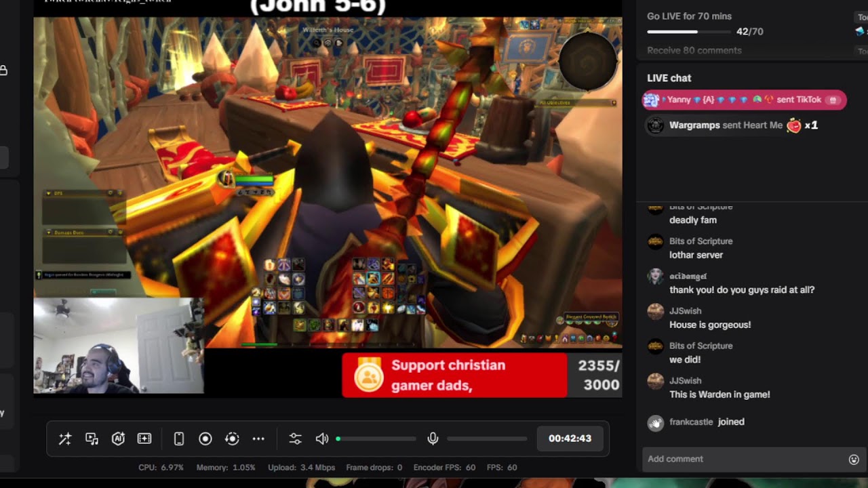Click the webcam preview thumbnail

coord(119,346)
